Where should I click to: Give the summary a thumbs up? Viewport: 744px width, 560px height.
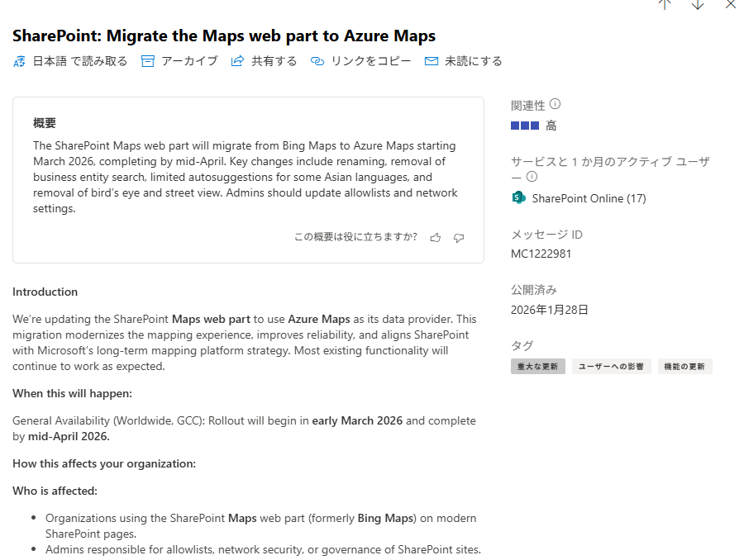click(436, 238)
